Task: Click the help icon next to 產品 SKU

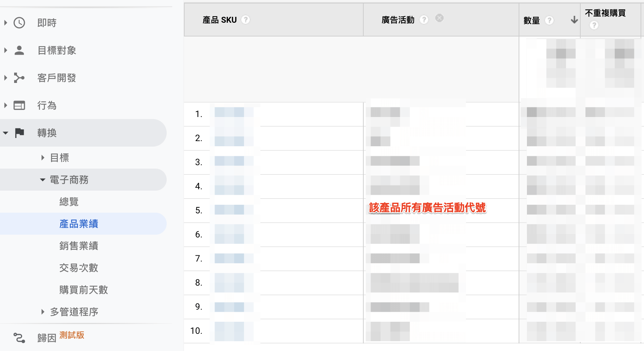Action: pyautogui.click(x=246, y=20)
